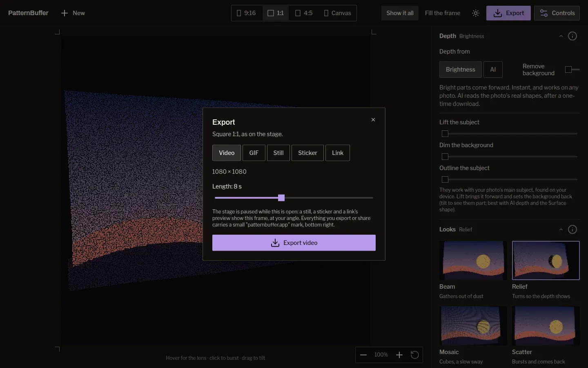Click the Bursts and comes back caption
Image resolution: width=588 pixels, height=368 pixels.
coord(539,362)
